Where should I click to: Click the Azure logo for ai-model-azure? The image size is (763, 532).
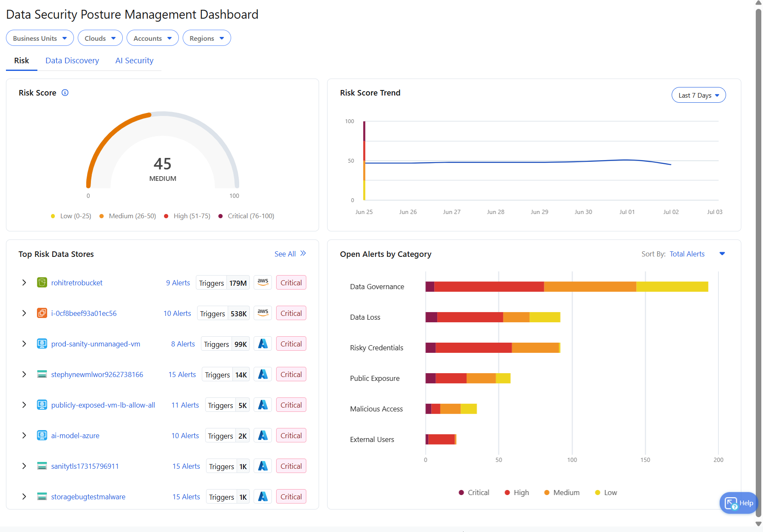(263, 435)
